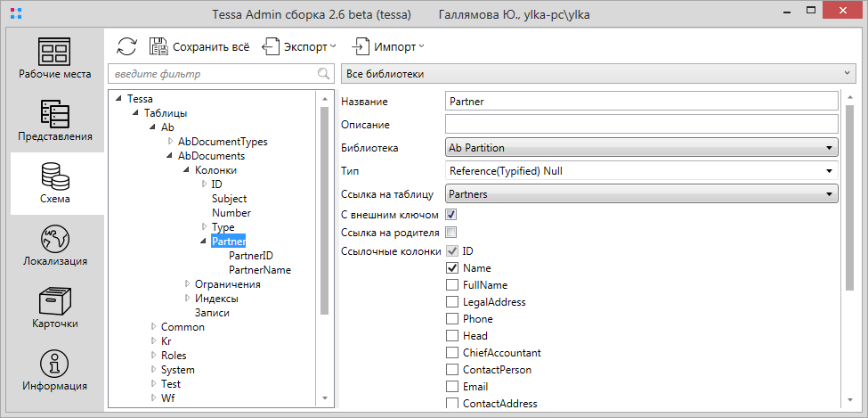Open the Ссылка на таблицу dropdown
Viewport: 868px width, 418px height.
pos(641,193)
